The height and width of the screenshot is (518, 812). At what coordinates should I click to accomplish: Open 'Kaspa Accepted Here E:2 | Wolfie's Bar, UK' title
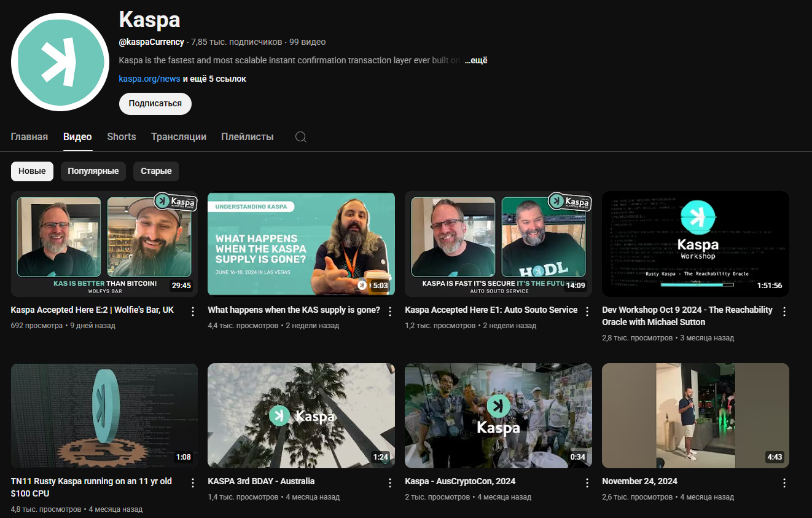point(92,310)
